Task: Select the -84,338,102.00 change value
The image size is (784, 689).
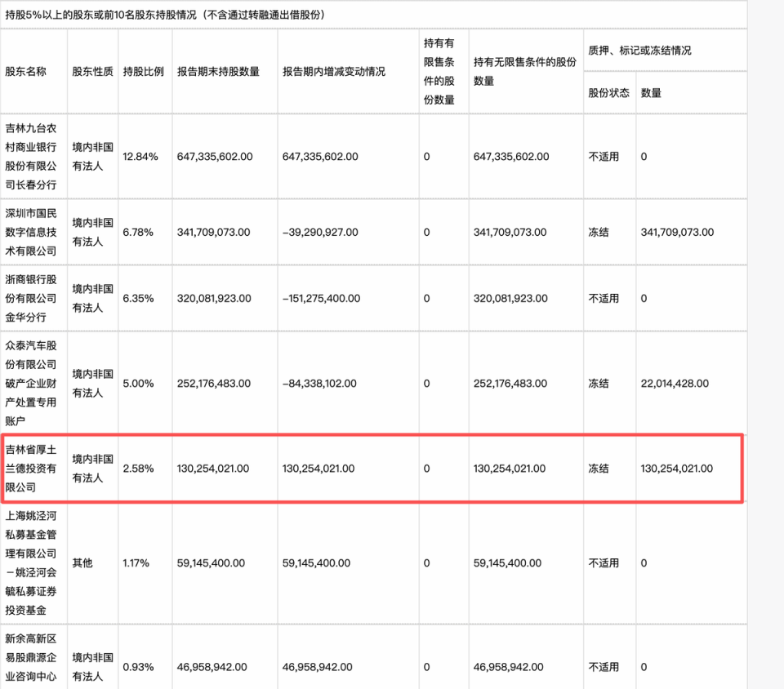Action: 319,383
